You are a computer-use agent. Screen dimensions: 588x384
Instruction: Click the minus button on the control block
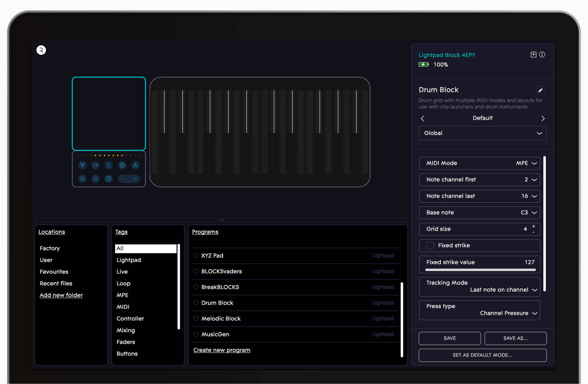[122, 179]
